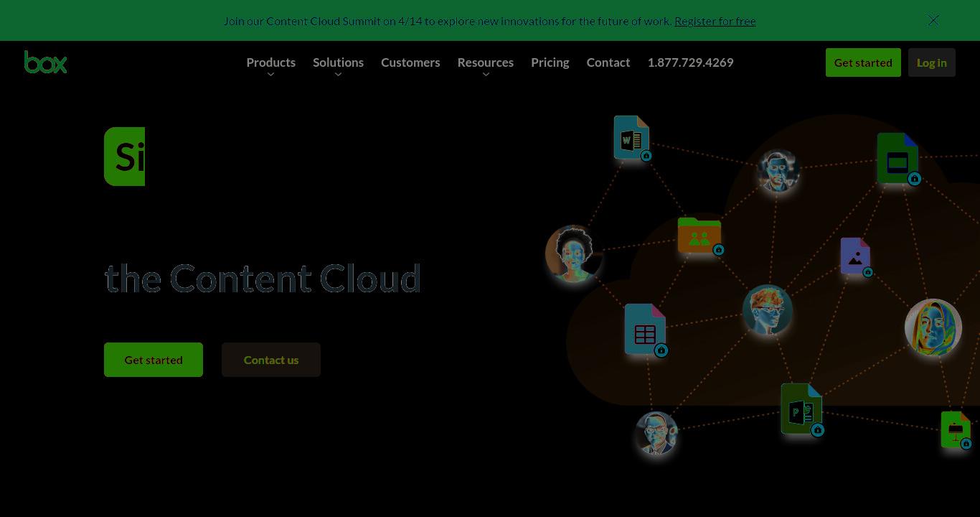Click the green Get started hero button
The width and height of the screenshot is (980, 517).
pos(154,360)
